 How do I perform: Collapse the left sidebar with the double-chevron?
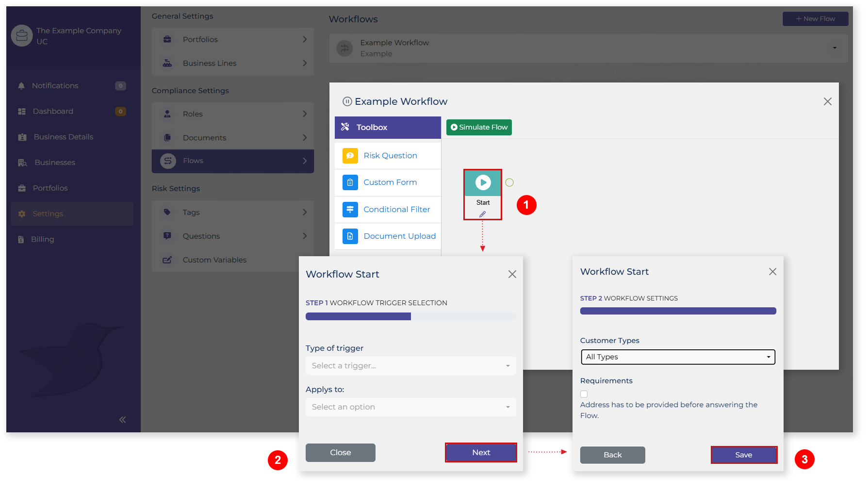pyautogui.click(x=122, y=419)
